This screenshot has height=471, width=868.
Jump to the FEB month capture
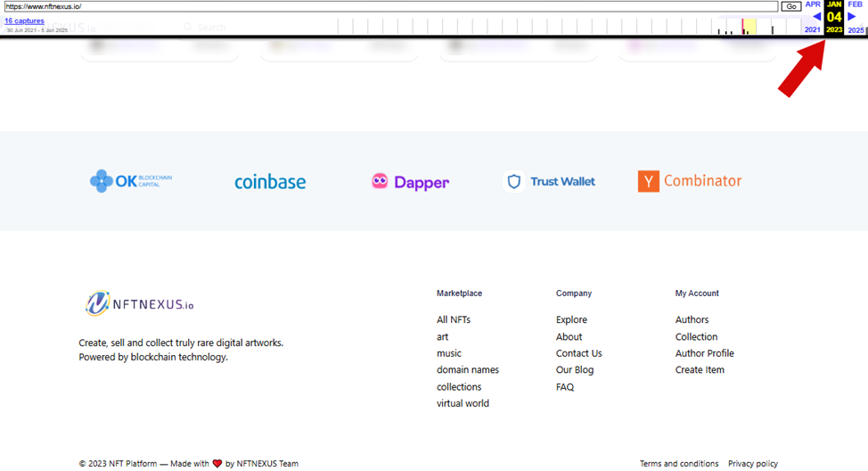855,4
